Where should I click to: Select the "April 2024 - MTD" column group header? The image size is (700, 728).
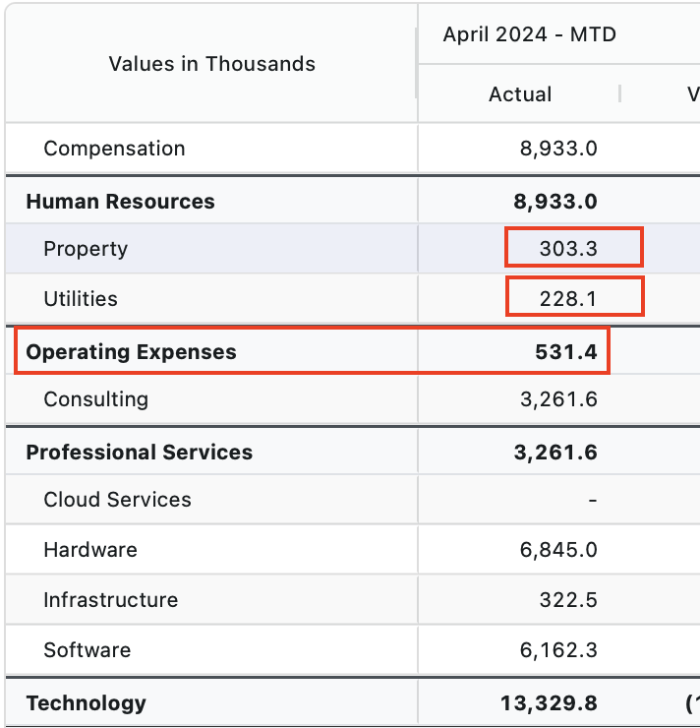tap(529, 34)
